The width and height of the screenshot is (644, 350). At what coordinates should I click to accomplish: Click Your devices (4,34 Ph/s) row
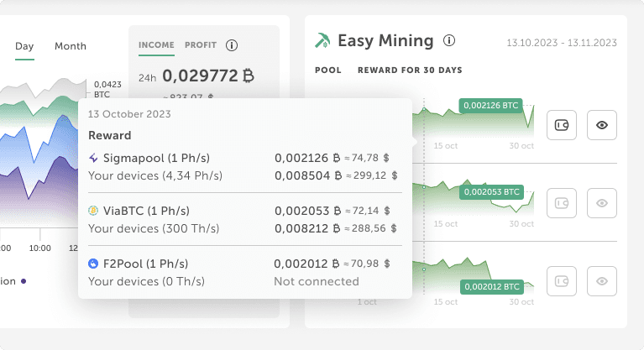click(x=155, y=175)
